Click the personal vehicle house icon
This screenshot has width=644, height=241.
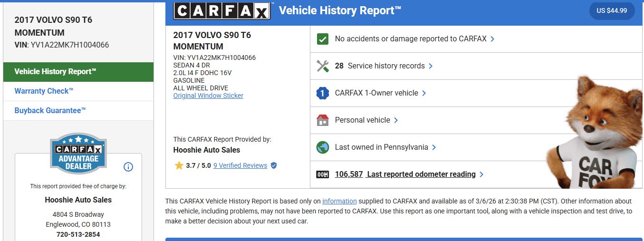[323, 120]
